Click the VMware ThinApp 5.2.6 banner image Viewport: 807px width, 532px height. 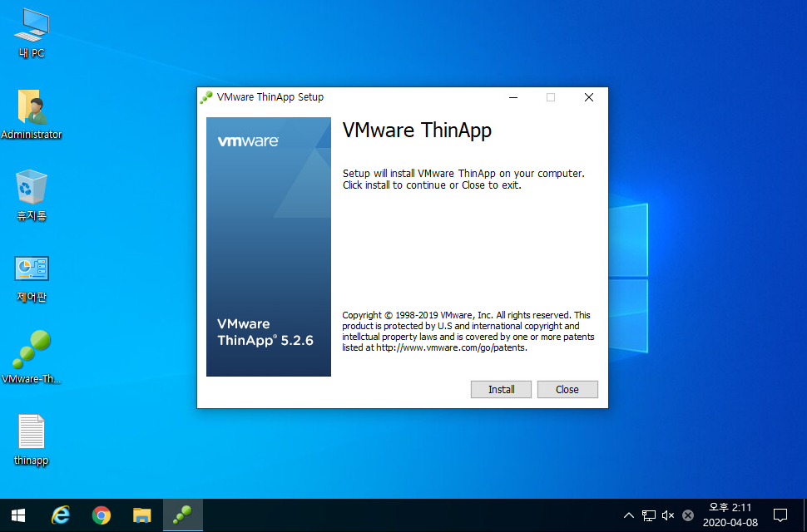coord(269,247)
